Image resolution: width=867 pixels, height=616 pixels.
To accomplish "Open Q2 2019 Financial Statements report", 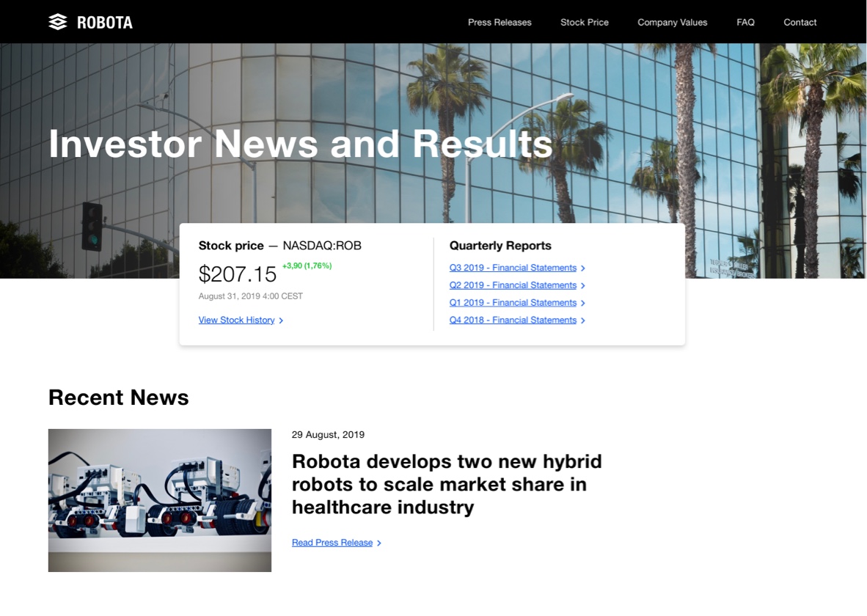I will pos(513,285).
